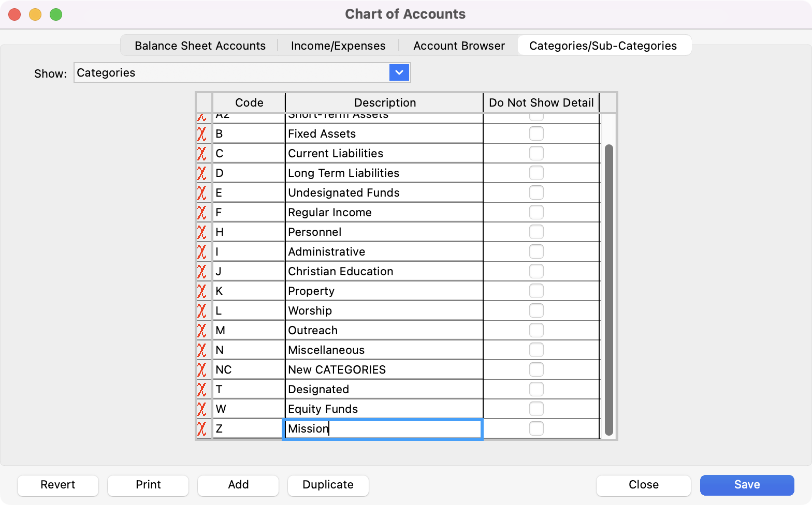812x505 pixels.
Task: Remove the Mission category via red X
Action: pyautogui.click(x=202, y=429)
